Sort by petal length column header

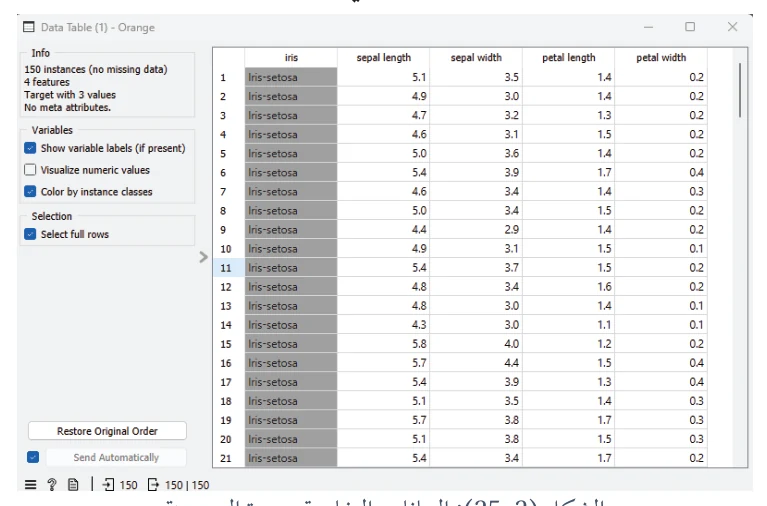tap(568, 57)
